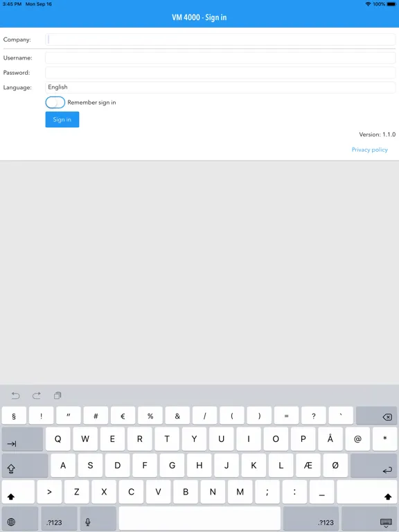Image resolution: width=399 pixels, height=532 pixels.
Task: Toggle the left shift key
Action: point(18,492)
